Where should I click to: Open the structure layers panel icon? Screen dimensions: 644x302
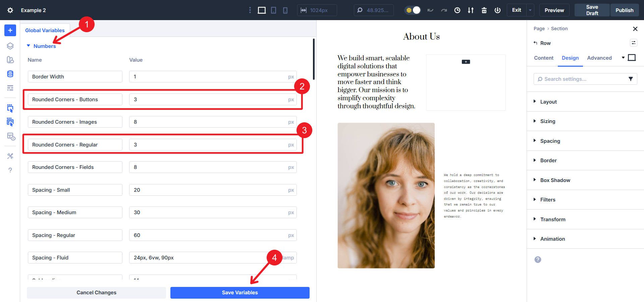click(10, 46)
